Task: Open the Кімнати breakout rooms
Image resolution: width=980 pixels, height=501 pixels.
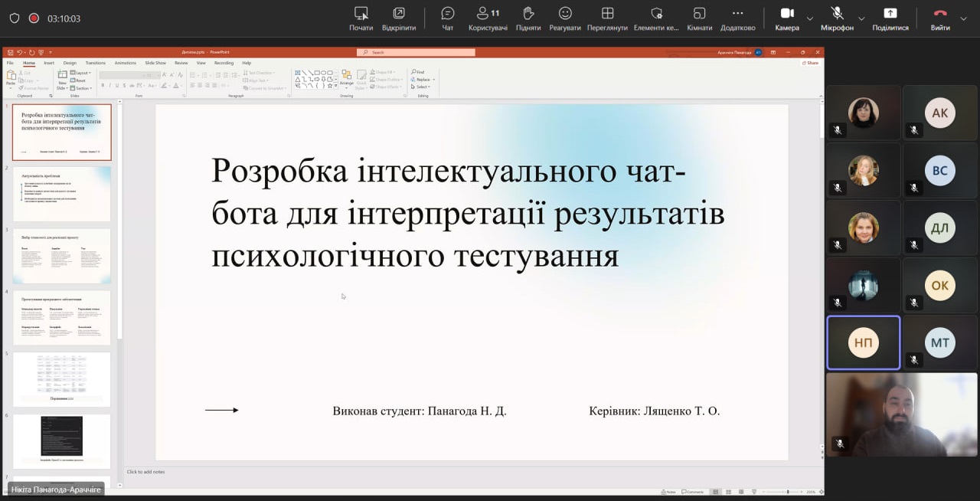Action: 699,18
